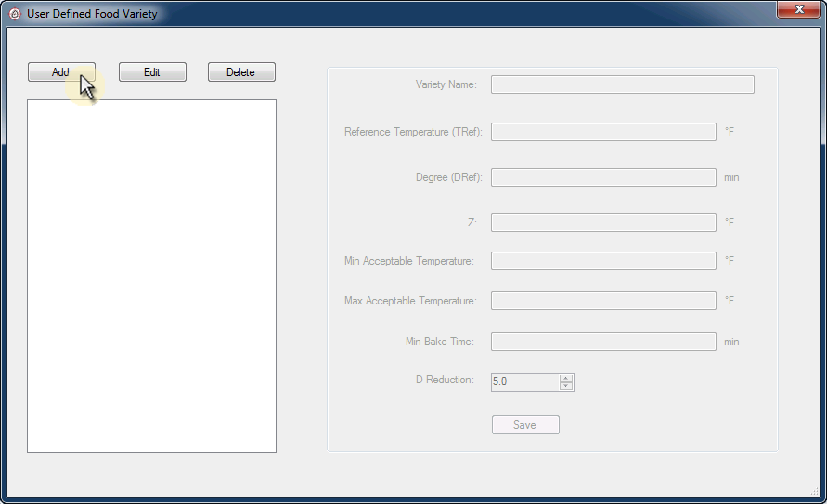Select the Reference Temperature (TRef) field
The image size is (827, 504).
(603, 132)
